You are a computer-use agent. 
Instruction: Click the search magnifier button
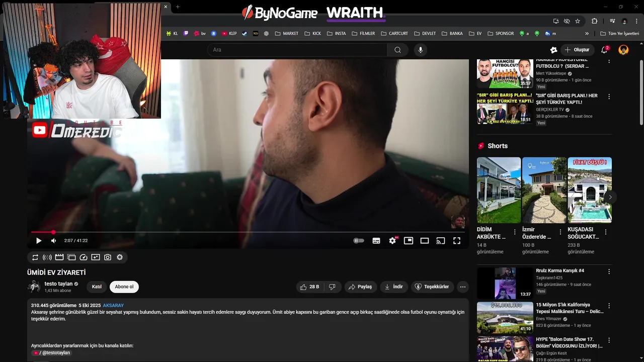(397, 50)
